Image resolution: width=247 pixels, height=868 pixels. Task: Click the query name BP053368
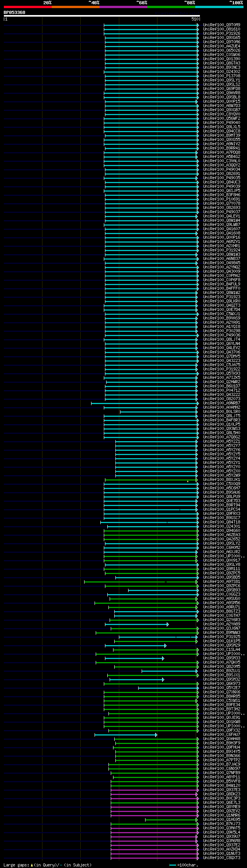tap(15, 12)
